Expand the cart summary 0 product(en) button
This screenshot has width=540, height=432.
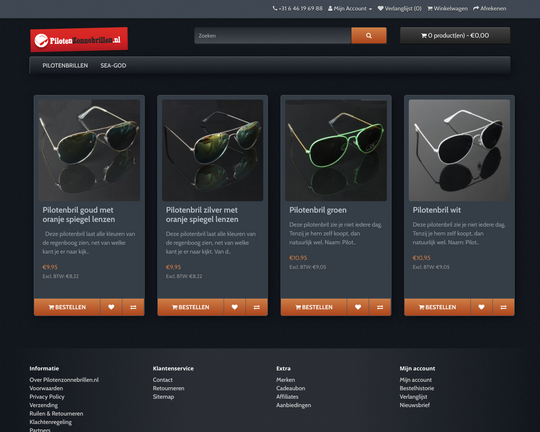tap(455, 35)
